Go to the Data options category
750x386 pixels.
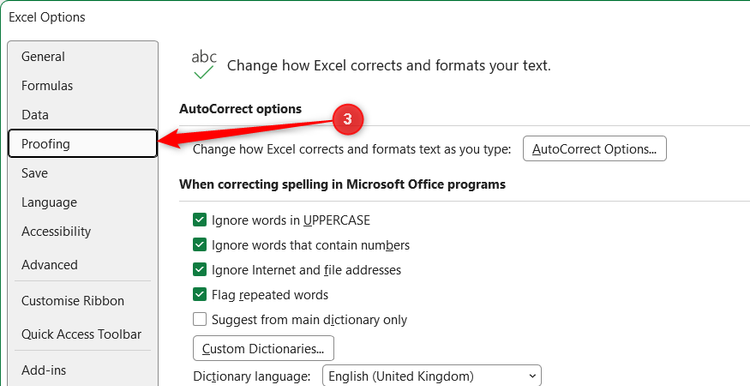pos(83,115)
